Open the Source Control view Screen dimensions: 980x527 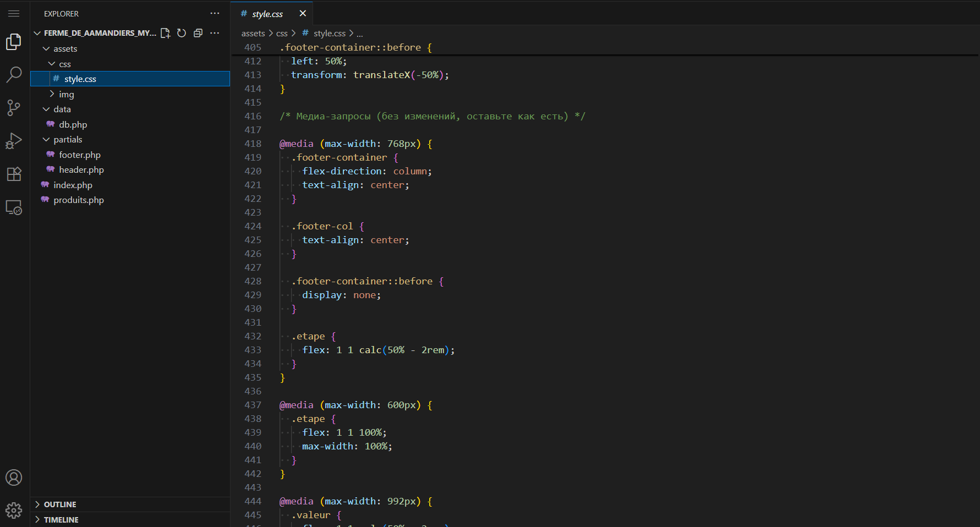point(14,108)
